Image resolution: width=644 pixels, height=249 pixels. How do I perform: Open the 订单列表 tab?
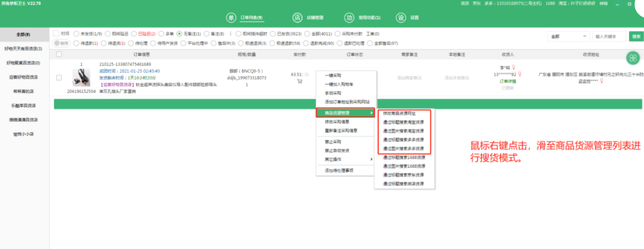(251, 18)
